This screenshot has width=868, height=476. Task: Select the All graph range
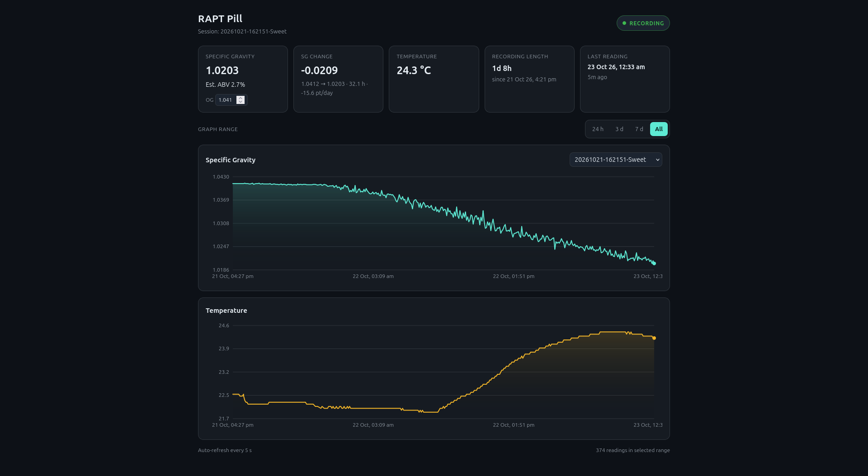659,129
